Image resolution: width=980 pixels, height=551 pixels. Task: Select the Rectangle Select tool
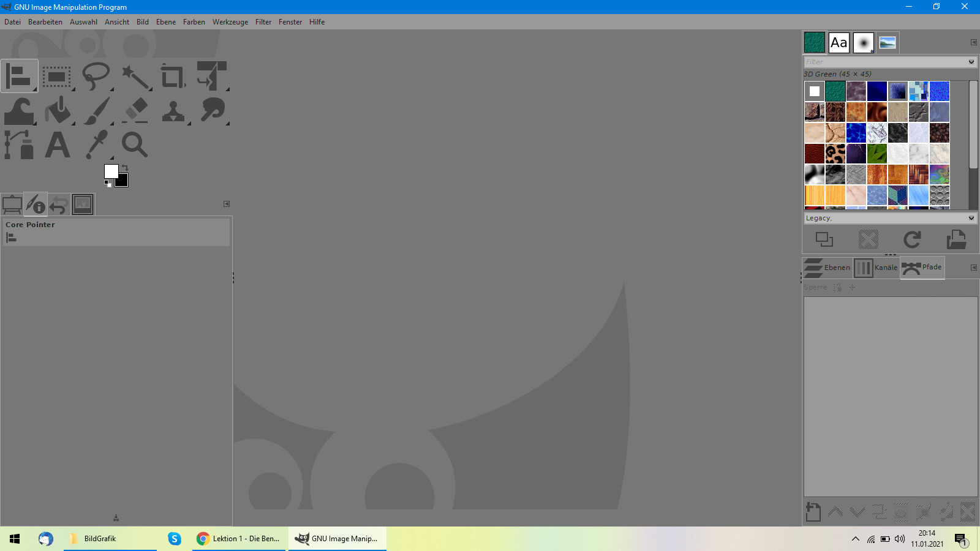57,77
